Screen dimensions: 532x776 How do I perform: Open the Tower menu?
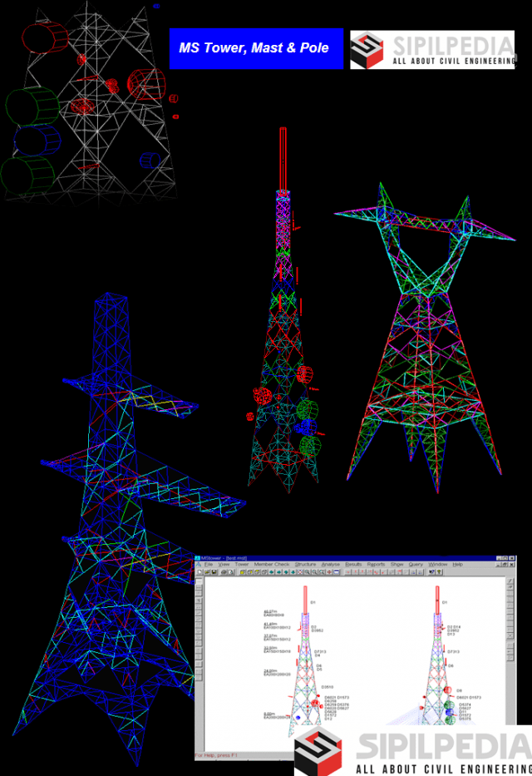pyautogui.click(x=241, y=565)
